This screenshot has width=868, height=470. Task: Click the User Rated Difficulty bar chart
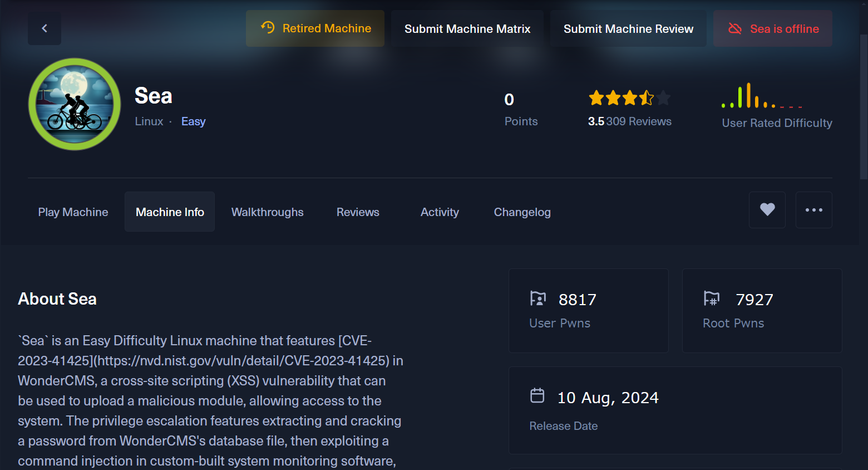click(762, 95)
